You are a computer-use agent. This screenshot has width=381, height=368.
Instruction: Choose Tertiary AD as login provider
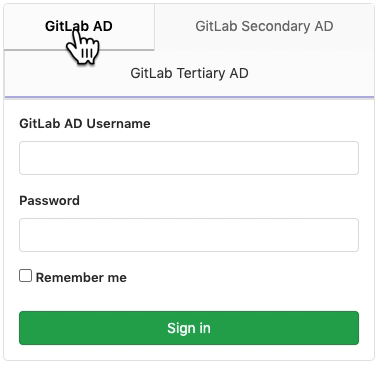189,73
